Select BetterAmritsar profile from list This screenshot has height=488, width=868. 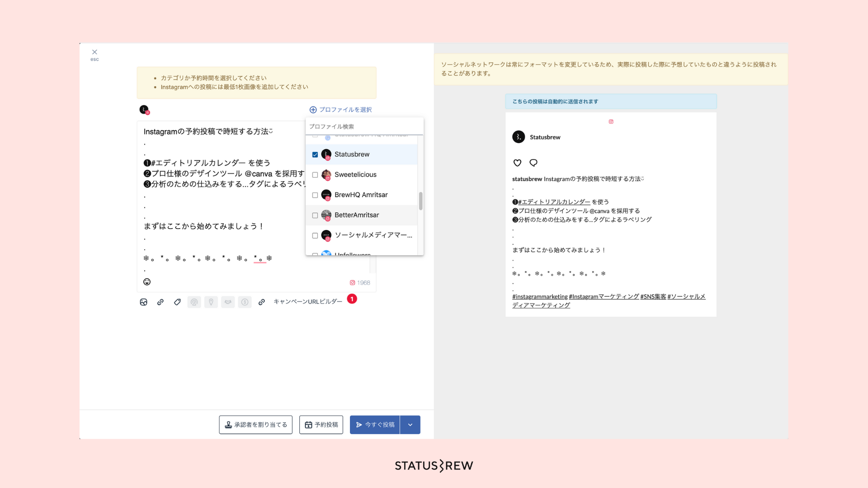coord(316,215)
